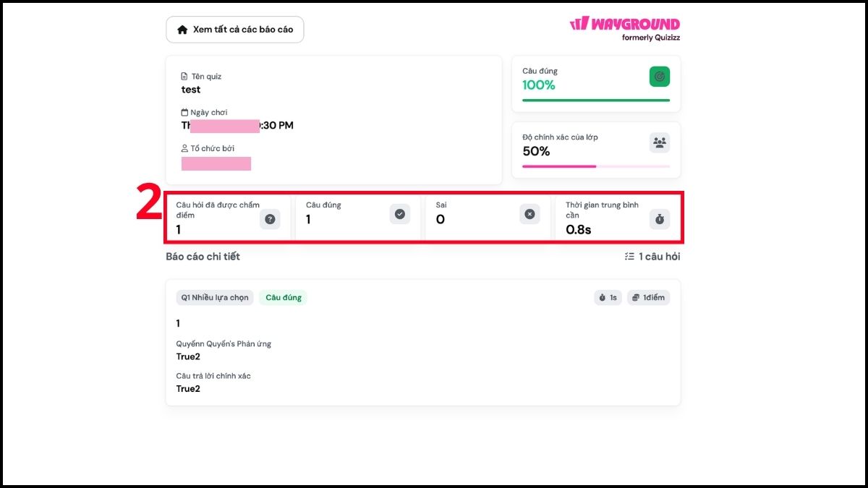Click the green 100% progress bar
The width and height of the screenshot is (868, 488).
click(x=596, y=100)
